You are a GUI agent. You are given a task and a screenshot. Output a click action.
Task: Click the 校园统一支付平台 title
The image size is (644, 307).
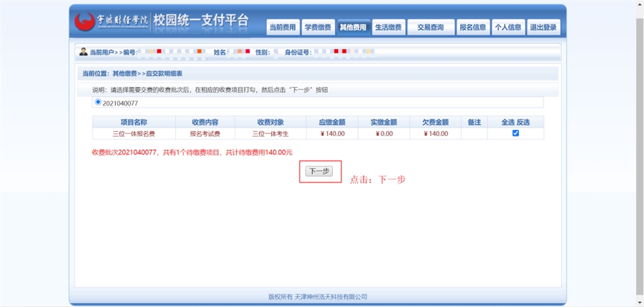(201, 22)
